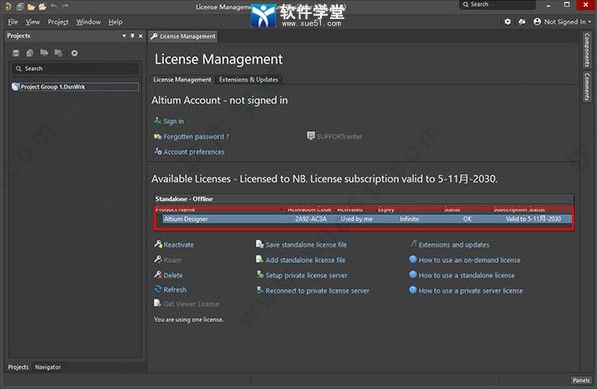Close the Projects panel
Viewport: 597px width, 389px height.
coord(140,36)
